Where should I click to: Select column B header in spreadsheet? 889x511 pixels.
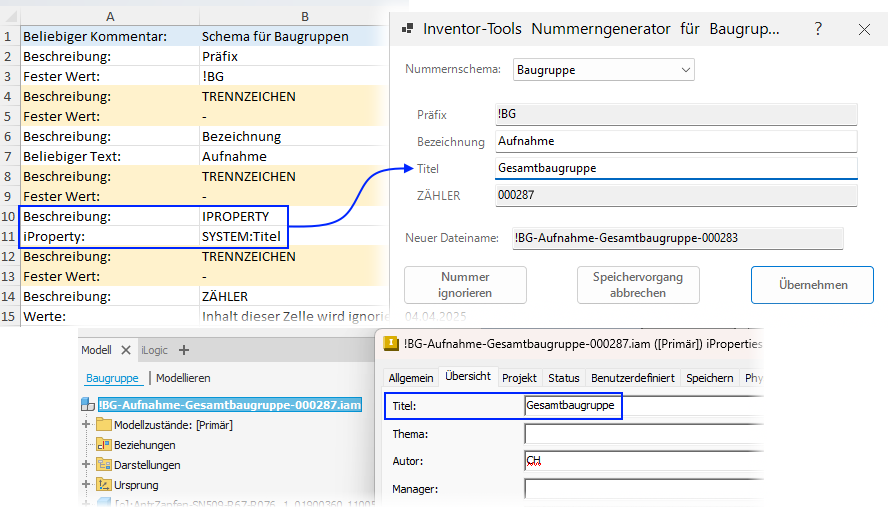304,16
